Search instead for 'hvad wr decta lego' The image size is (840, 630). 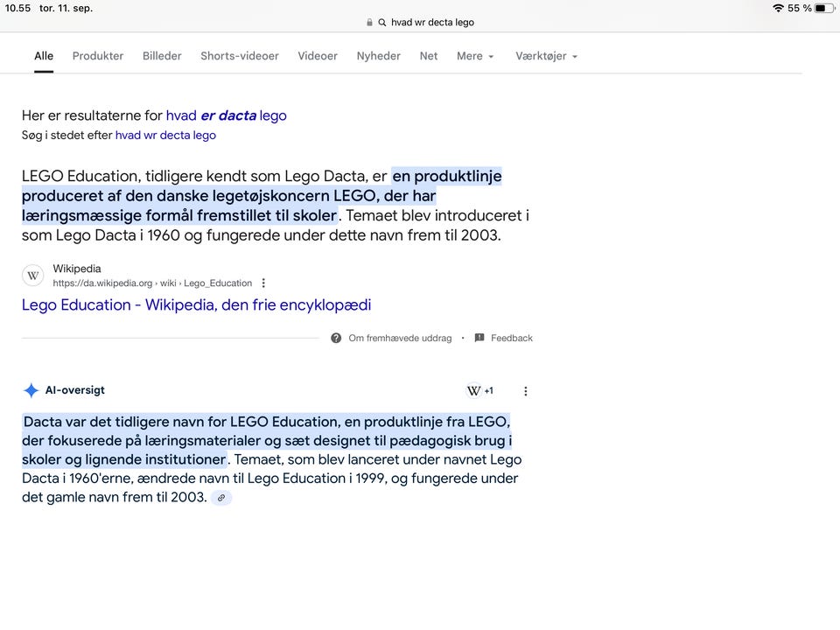coord(165,136)
